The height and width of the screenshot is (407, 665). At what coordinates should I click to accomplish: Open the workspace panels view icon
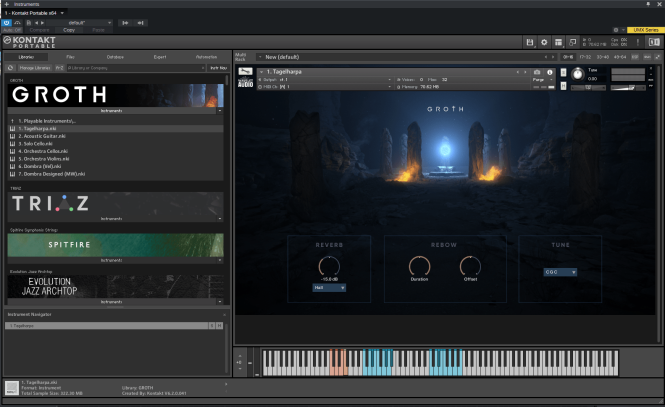pos(558,42)
